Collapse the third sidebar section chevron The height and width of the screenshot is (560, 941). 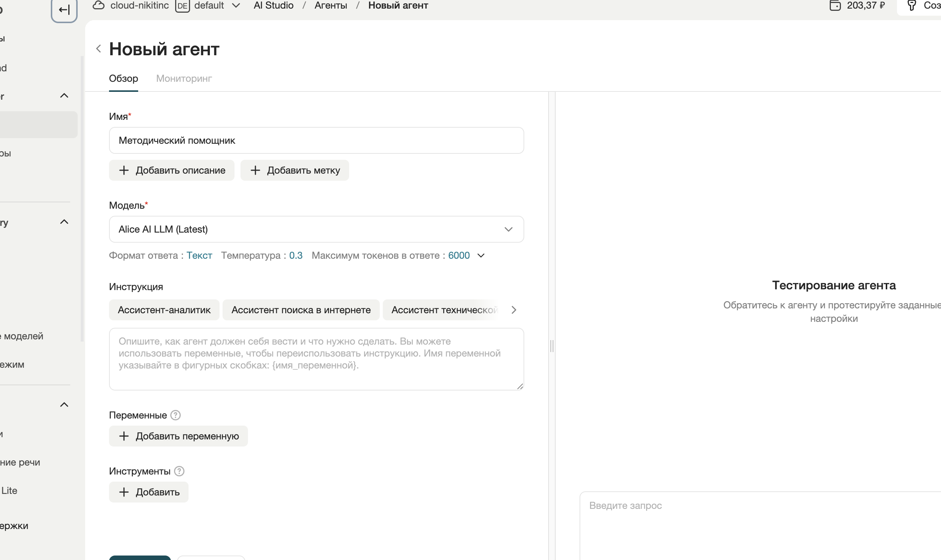[x=64, y=405]
